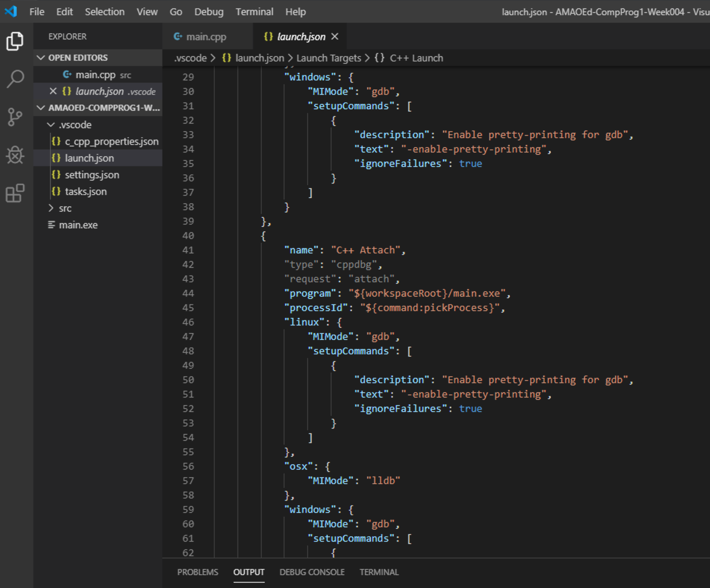This screenshot has height=588, width=710.
Task: Show the Problems panel tab
Action: 198,572
